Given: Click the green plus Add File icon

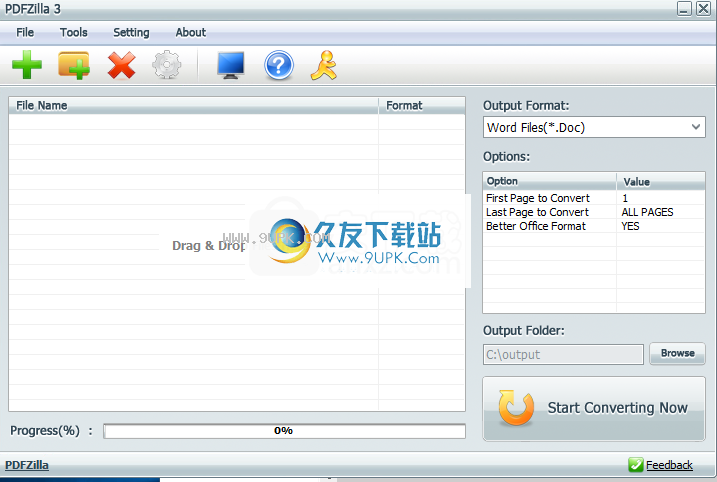Looking at the screenshot, I should 27,64.
